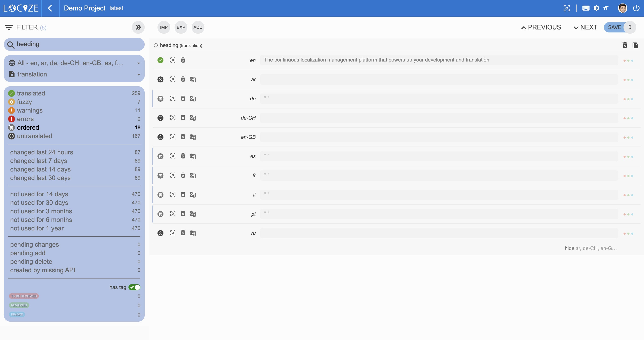The image size is (644, 340).
Task: Open the translation namespace dropdown
Action: tap(74, 74)
